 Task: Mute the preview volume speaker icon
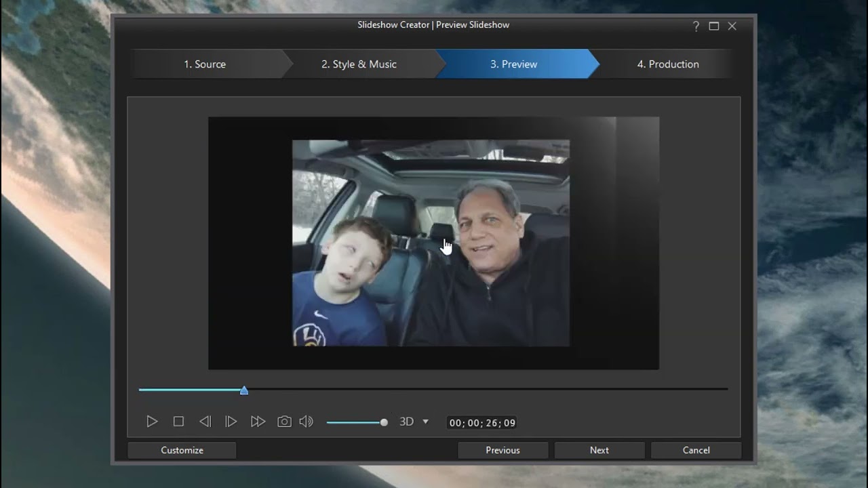click(x=307, y=422)
